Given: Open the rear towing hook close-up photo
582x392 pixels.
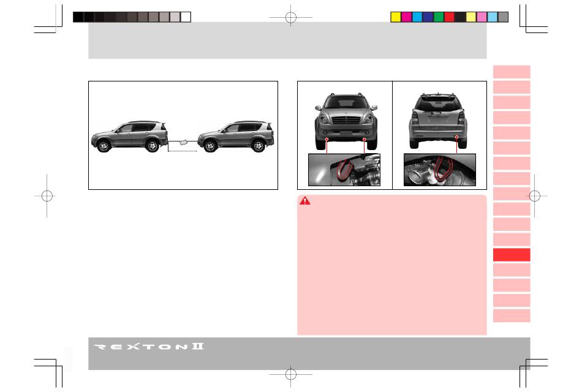Looking at the screenshot, I should click(x=440, y=170).
